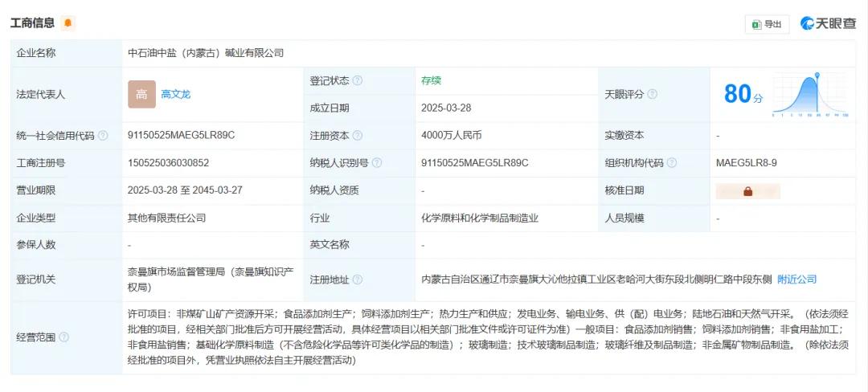Click help icon beside 统一社会信用代码

tap(103, 136)
